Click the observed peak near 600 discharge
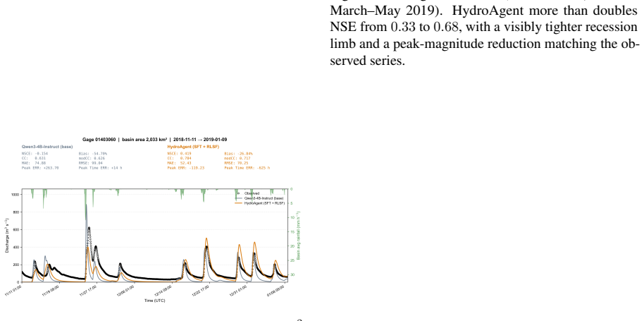 click(89, 228)
